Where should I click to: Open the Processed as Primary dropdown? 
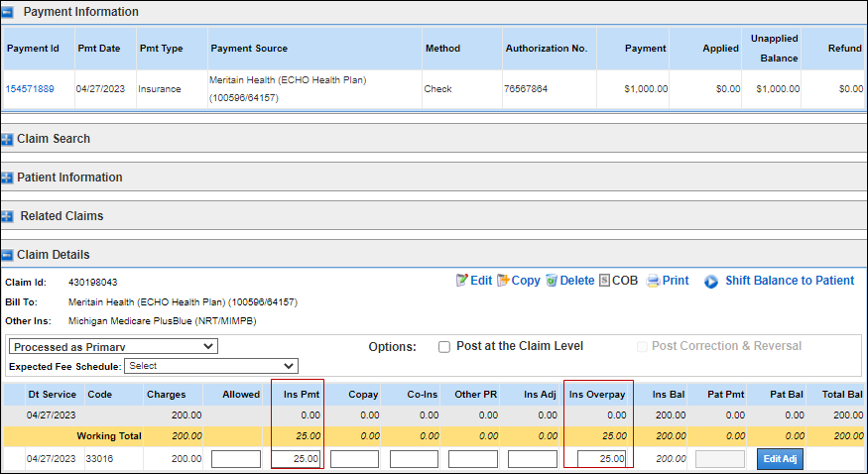113,346
